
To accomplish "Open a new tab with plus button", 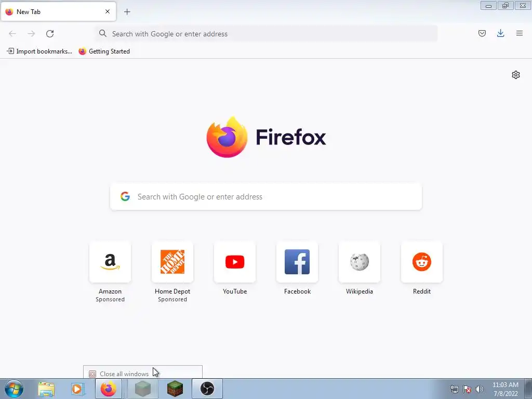I will 127,12.
